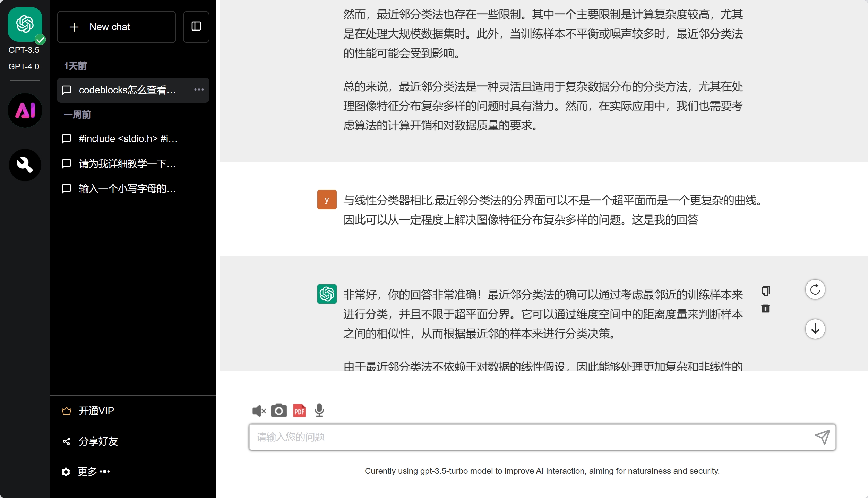Activate the microphone voice input icon
The height and width of the screenshot is (498, 868).
click(x=319, y=411)
